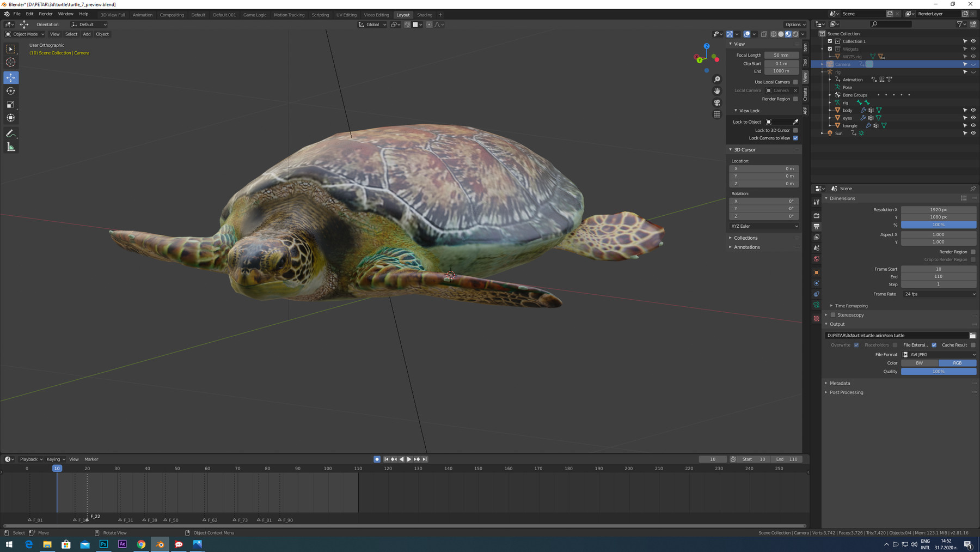The image size is (980, 552).
Task: Open the Render menu in the menu bar
Action: point(45,14)
